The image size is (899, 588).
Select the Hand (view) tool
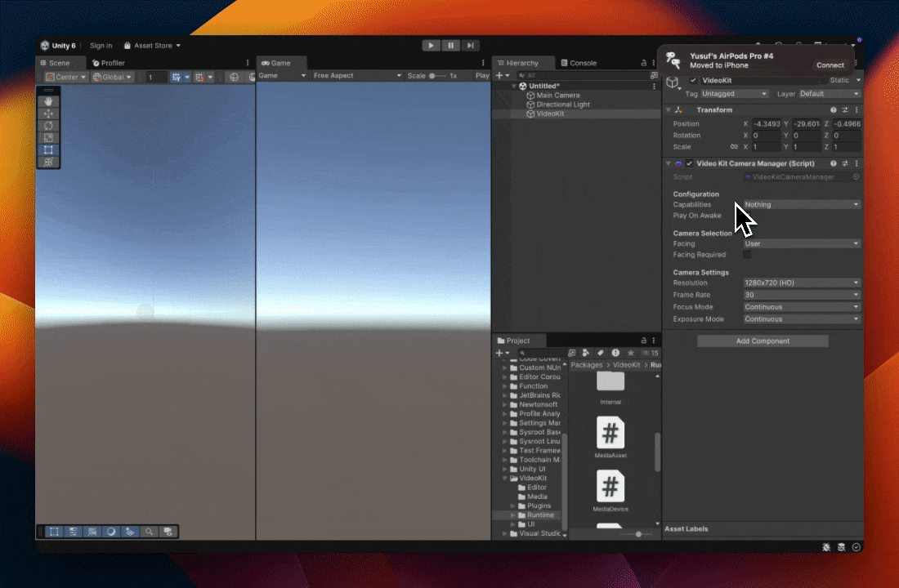[49, 101]
